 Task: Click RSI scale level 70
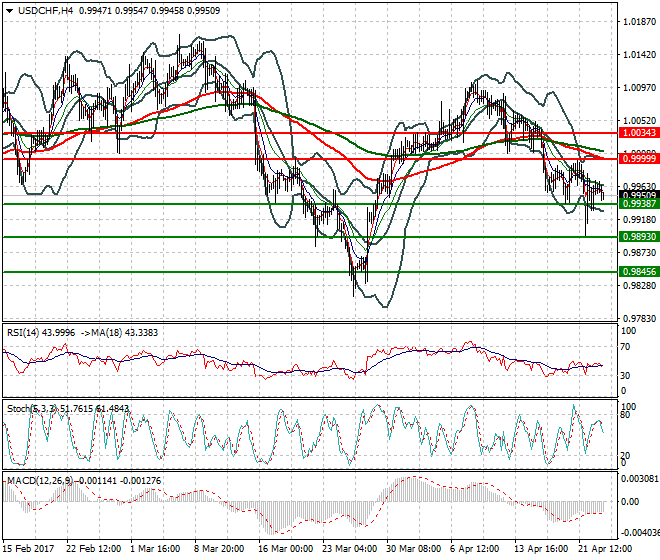click(625, 347)
